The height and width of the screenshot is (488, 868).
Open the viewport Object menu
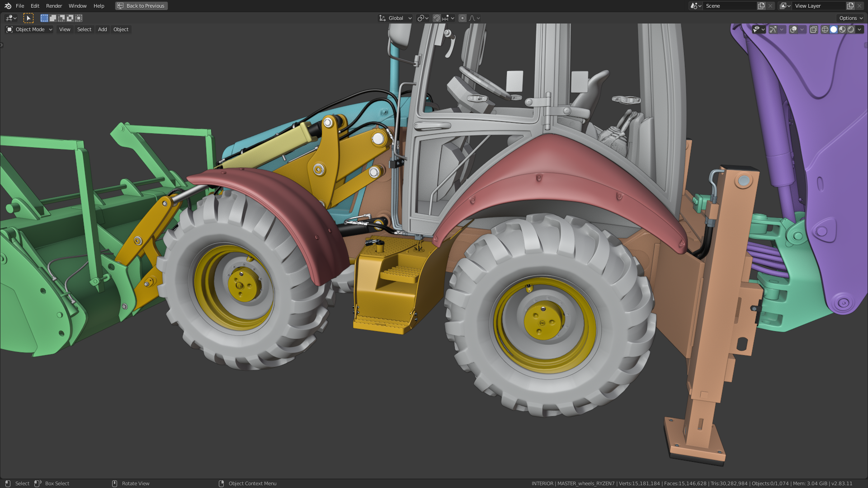[121, 29]
